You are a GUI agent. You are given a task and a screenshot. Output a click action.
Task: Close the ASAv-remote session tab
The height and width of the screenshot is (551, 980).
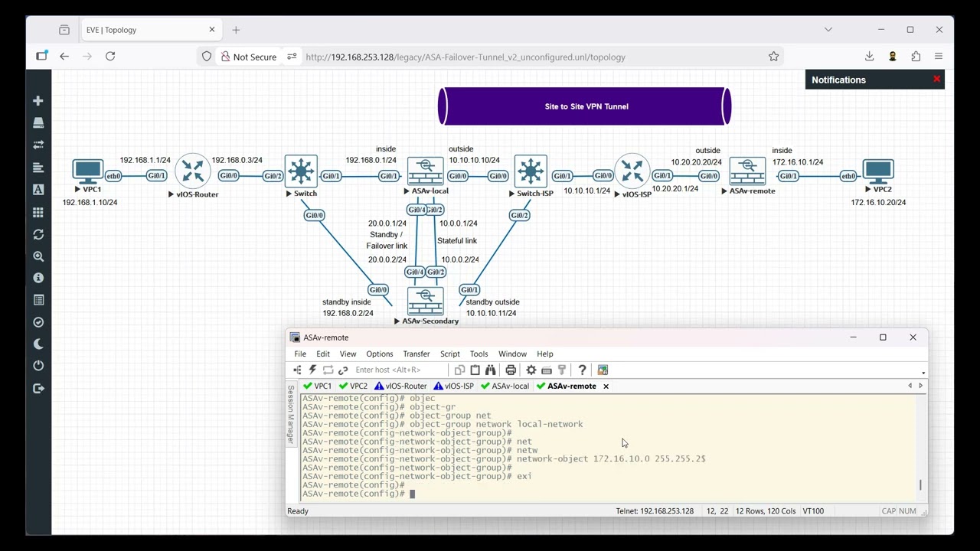click(606, 386)
